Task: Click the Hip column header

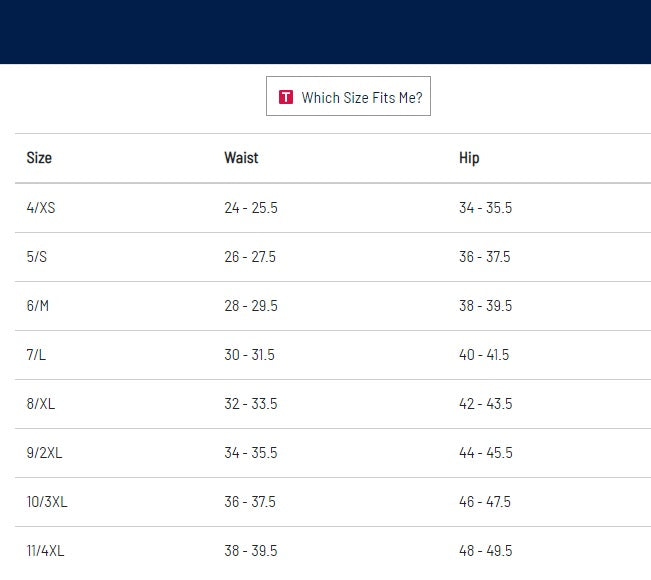Action: (x=469, y=158)
